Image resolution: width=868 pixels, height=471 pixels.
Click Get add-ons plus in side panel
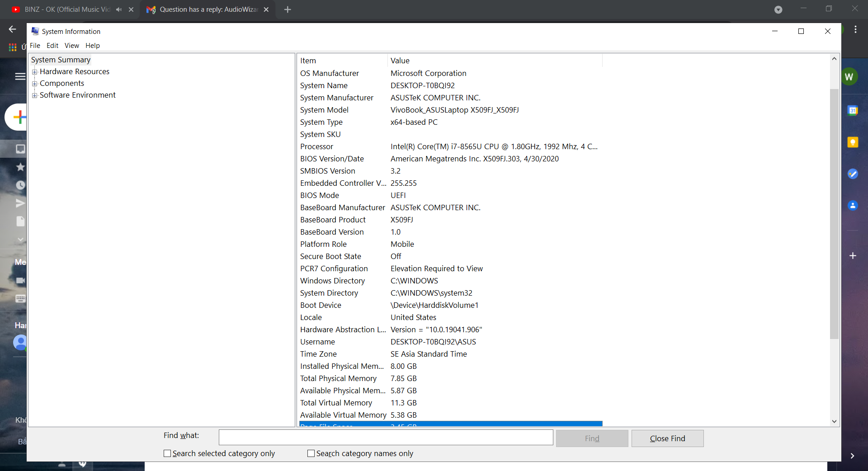point(853,256)
